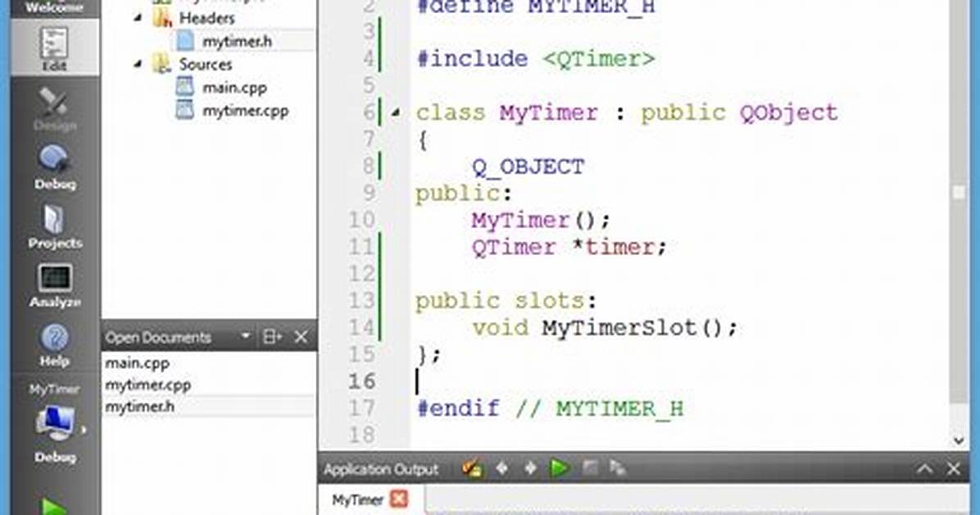
Task: Close the MyTimer output tab
Action: coord(399,499)
